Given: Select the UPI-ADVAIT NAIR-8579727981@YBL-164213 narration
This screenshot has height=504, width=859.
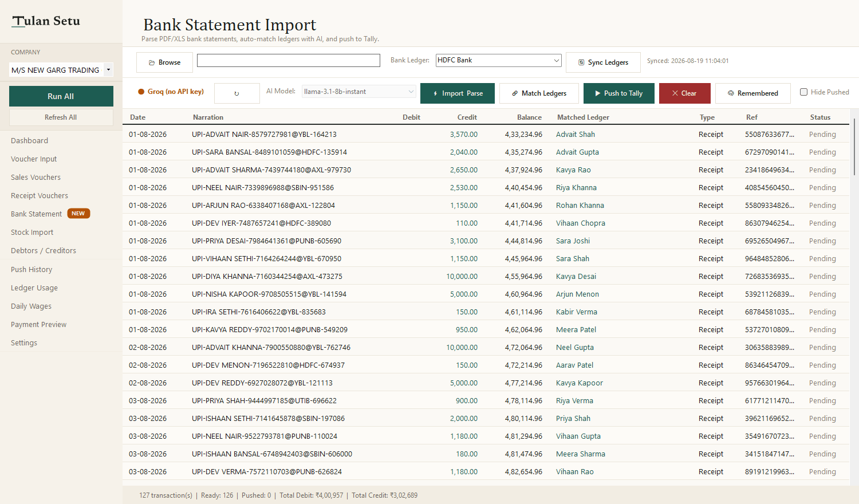Looking at the screenshot, I should click(x=264, y=135).
